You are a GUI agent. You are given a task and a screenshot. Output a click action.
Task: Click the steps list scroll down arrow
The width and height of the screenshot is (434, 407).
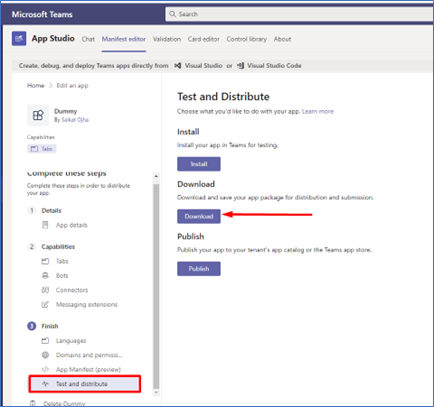pyautogui.click(x=156, y=393)
